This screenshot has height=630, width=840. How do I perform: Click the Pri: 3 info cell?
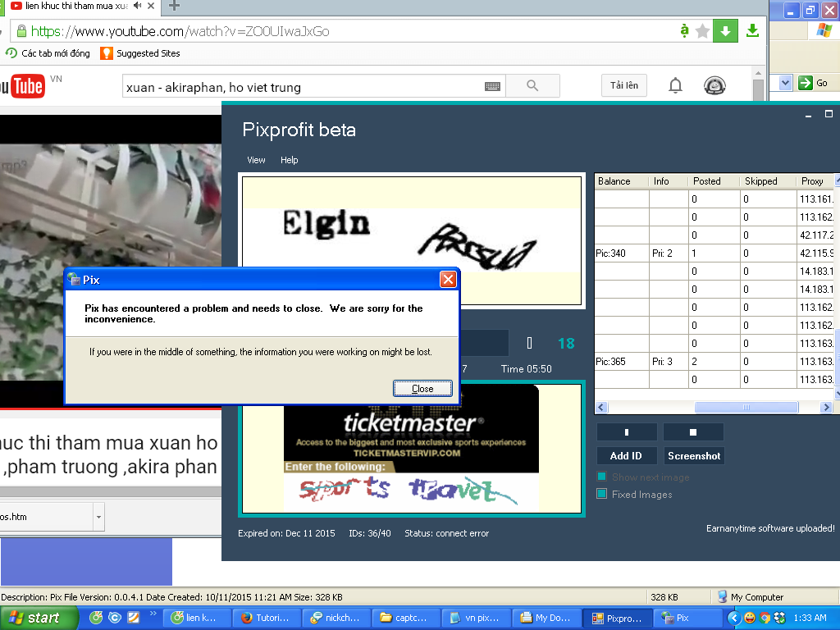point(668,362)
